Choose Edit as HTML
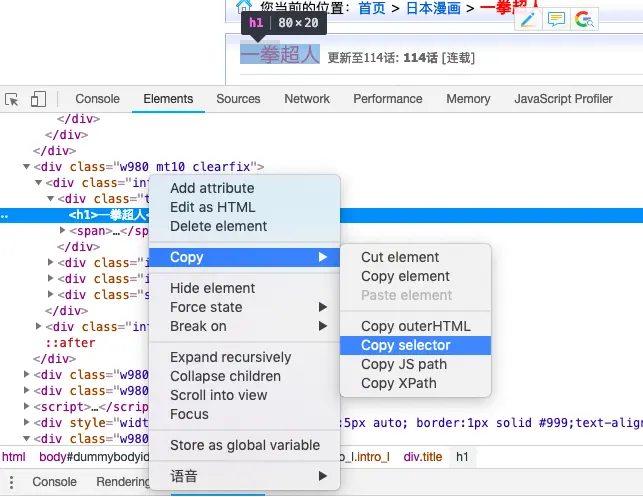 coord(245,207)
